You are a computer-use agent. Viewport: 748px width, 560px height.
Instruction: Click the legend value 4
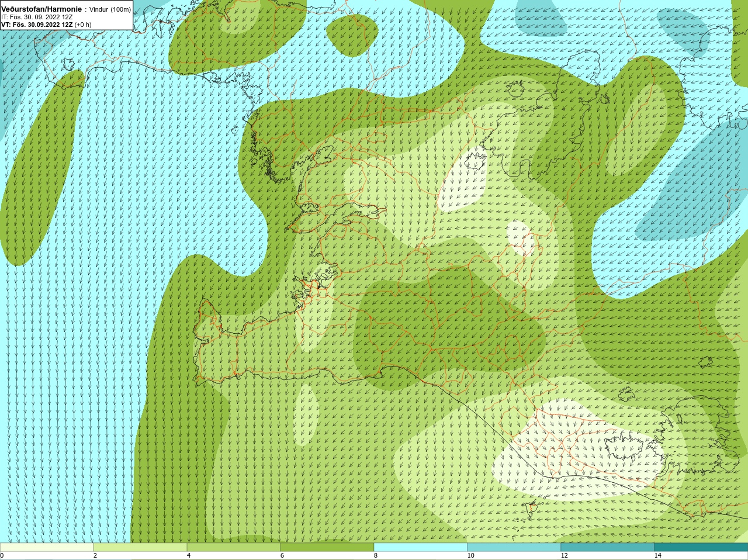click(189, 555)
